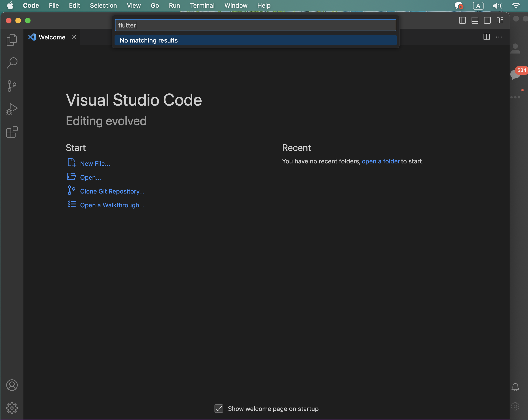Click the chat bubble menu bar icon
Screen dimensions: 528x420
click(459, 5)
